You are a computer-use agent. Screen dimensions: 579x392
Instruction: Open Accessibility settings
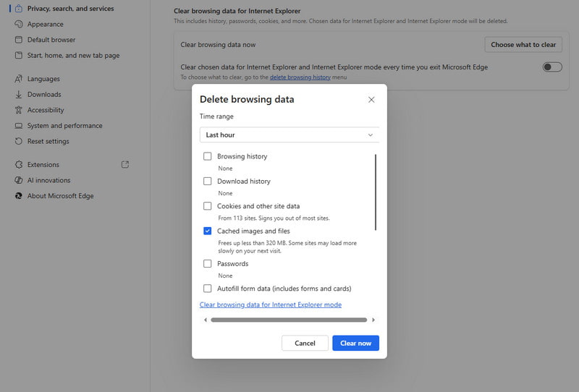pos(46,110)
